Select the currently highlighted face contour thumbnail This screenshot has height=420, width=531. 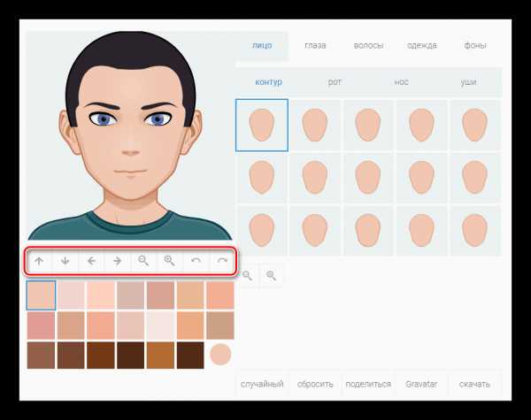tap(262, 126)
